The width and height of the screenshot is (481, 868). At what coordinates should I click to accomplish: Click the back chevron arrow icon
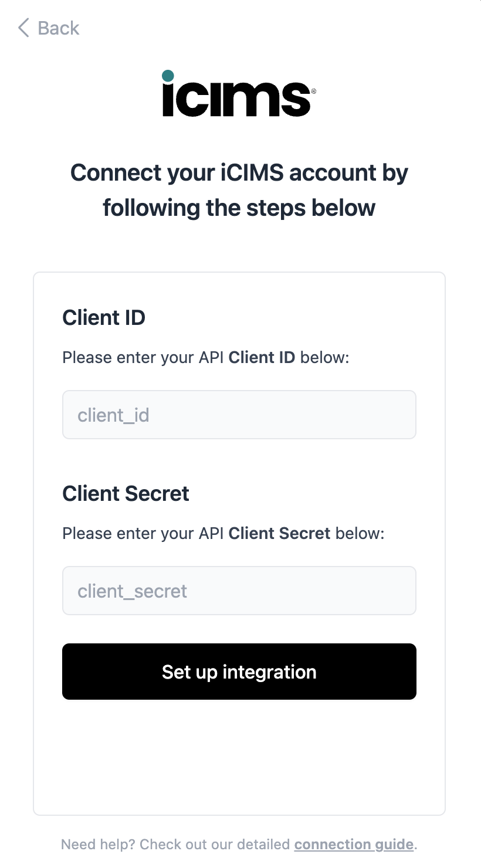[x=23, y=28]
